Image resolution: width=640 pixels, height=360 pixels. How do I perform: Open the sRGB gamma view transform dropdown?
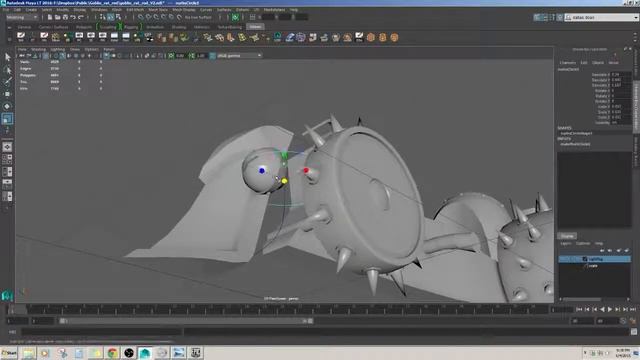click(x=239, y=56)
